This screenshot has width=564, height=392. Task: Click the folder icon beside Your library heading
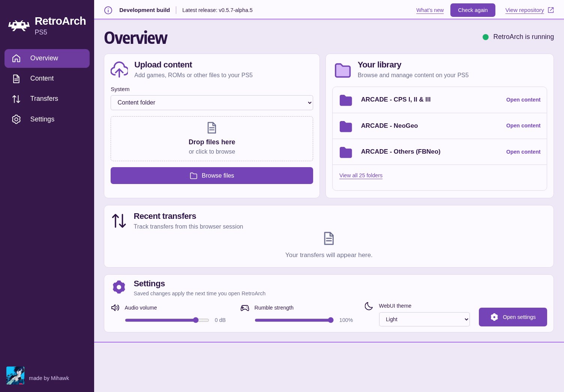tap(343, 70)
